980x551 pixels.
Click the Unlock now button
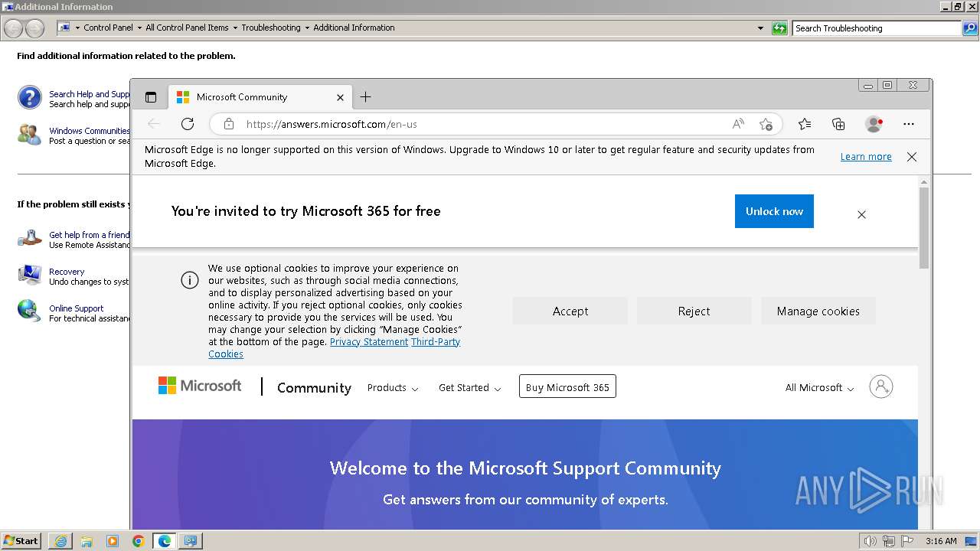click(x=774, y=211)
